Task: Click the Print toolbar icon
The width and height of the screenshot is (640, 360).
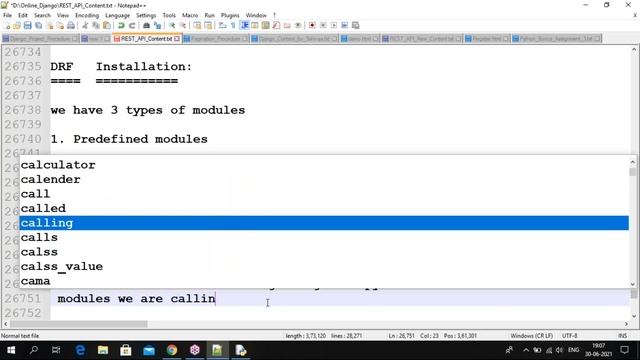Action: [x=71, y=25]
